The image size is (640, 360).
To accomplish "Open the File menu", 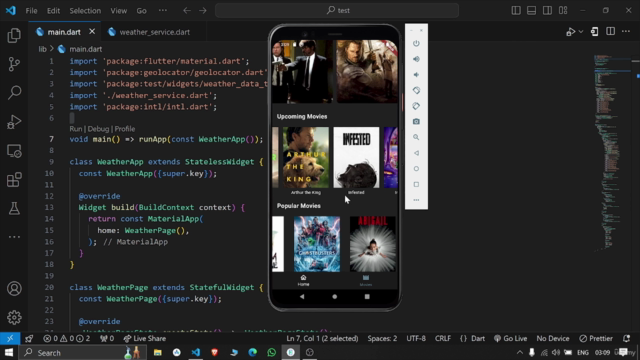I will point(31,11).
